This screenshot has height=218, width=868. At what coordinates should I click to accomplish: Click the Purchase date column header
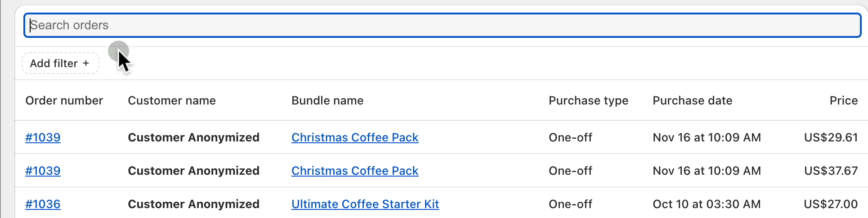(693, 100)
